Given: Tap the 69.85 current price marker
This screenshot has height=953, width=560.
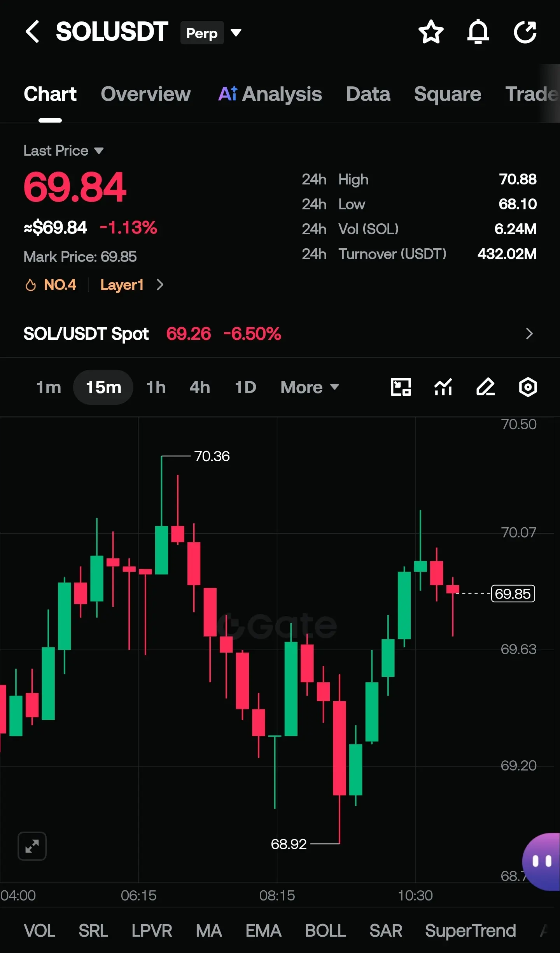Looking at the screenshot, I should click(x=513, y=594).
